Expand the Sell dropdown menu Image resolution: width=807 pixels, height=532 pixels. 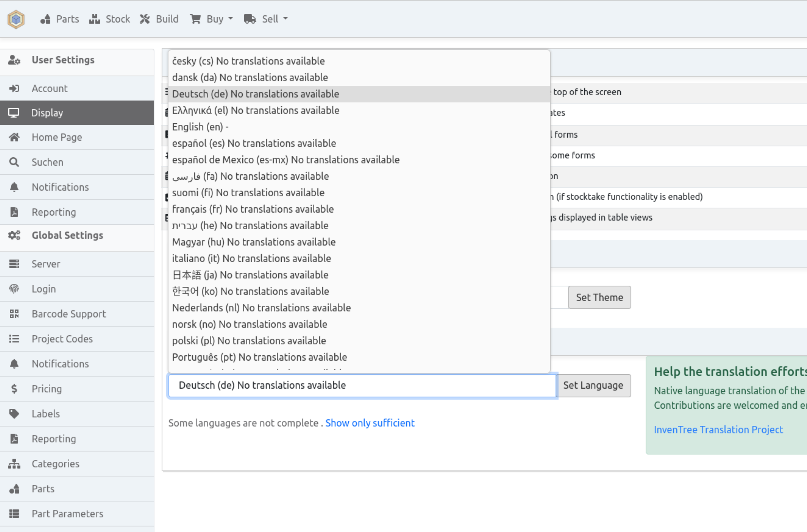click(x=266, y=19)
